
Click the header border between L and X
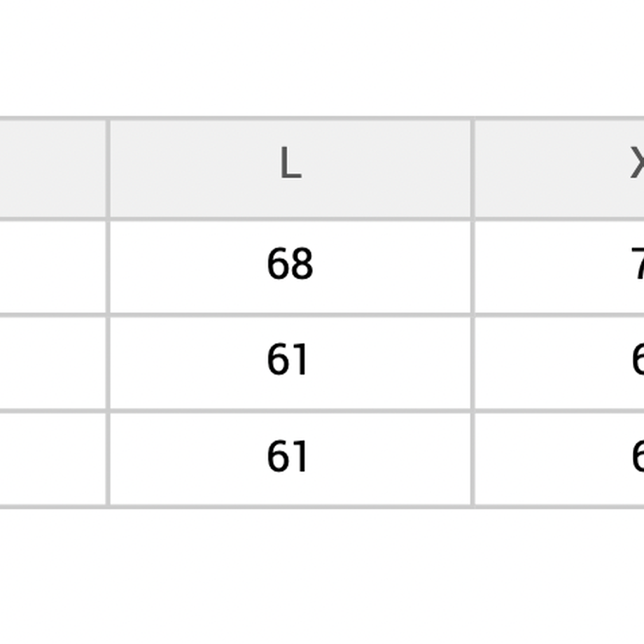(472, 169)
